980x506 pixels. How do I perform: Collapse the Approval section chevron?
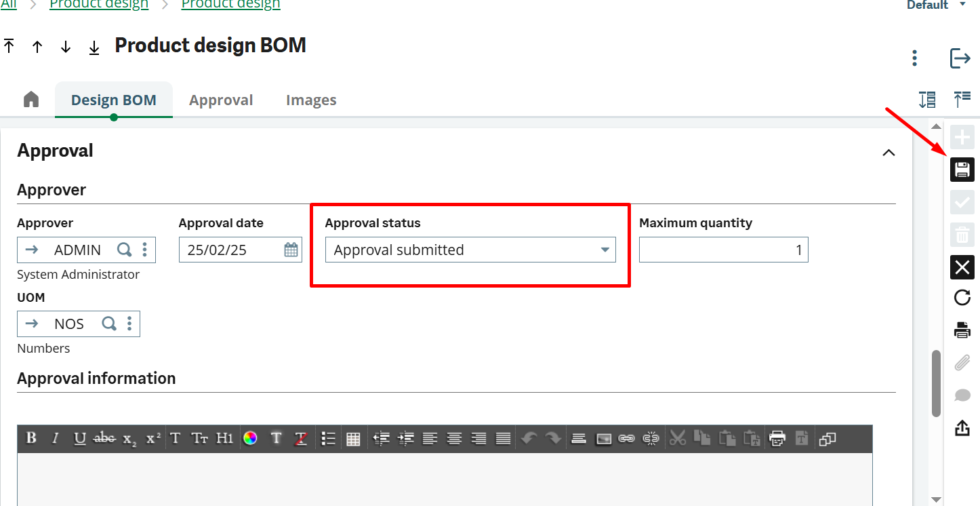pyautogui.click(x=889, y=153)
